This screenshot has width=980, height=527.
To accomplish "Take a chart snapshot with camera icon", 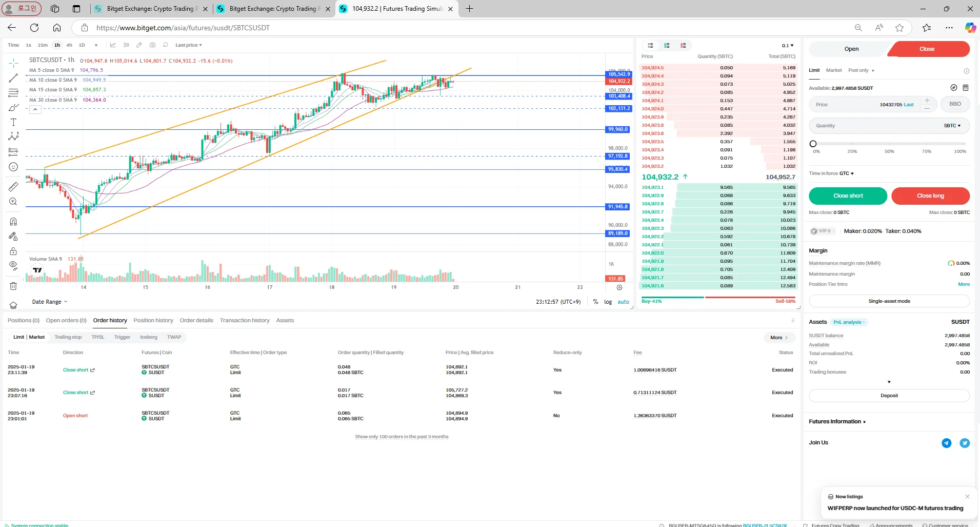I will pyautogui.click(x=152, y=45).
